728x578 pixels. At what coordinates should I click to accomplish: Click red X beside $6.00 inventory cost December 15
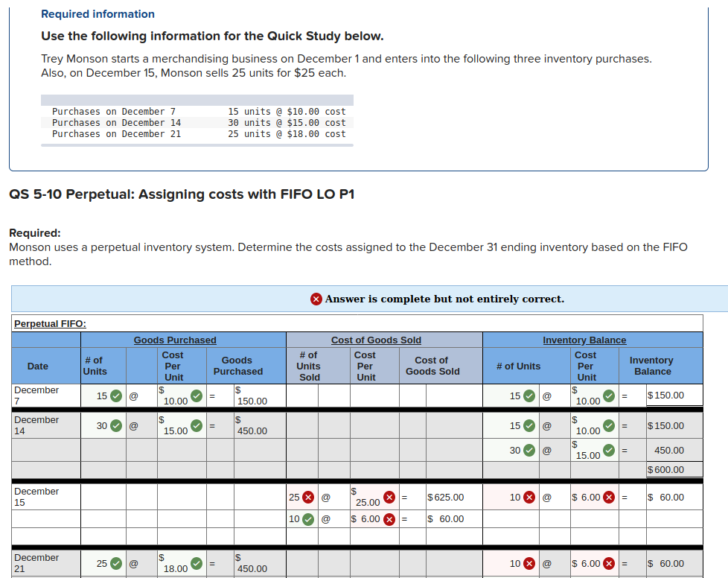609,497
